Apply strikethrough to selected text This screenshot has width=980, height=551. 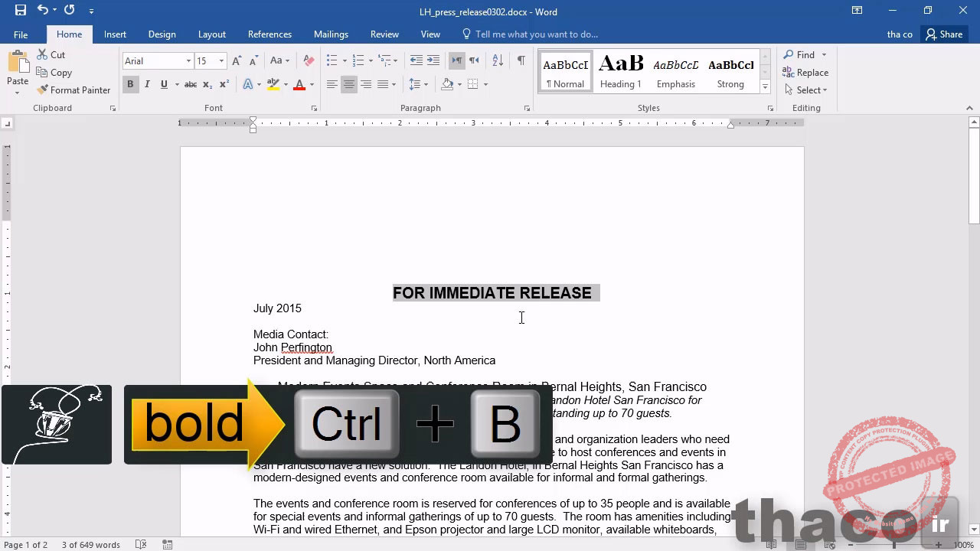tap(190, 84)
